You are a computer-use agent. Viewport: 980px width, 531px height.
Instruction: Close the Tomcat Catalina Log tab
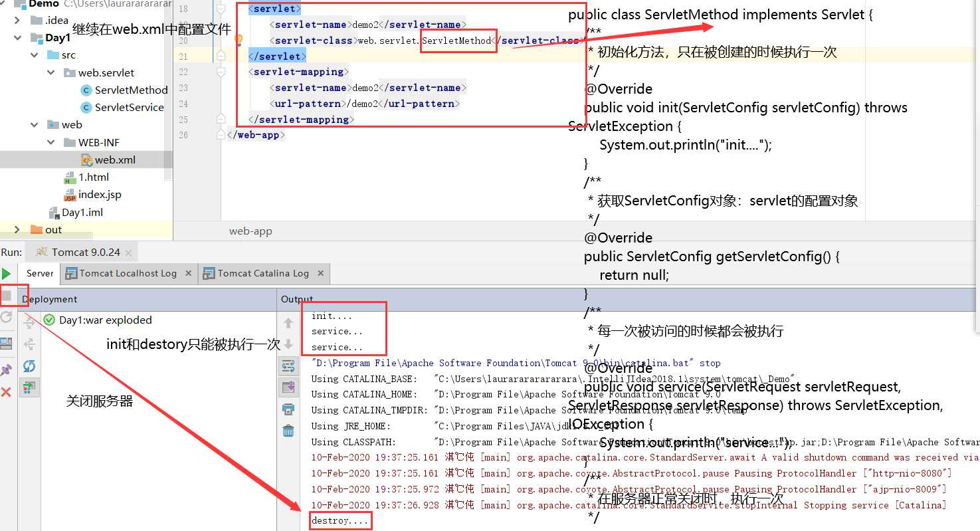point(321,273)
